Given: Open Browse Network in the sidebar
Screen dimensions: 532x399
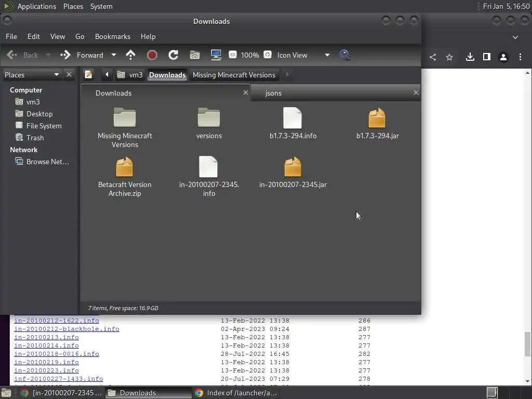Looking at the screenshot, I should tap(47, 162).
